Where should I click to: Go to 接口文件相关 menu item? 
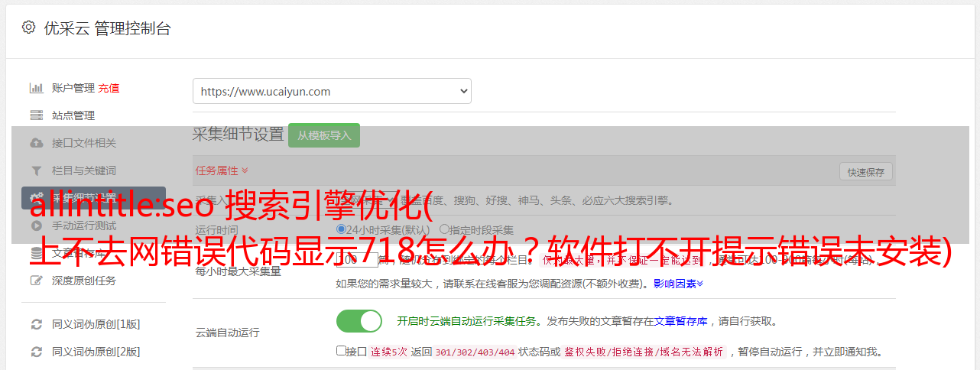click(84, 143)
